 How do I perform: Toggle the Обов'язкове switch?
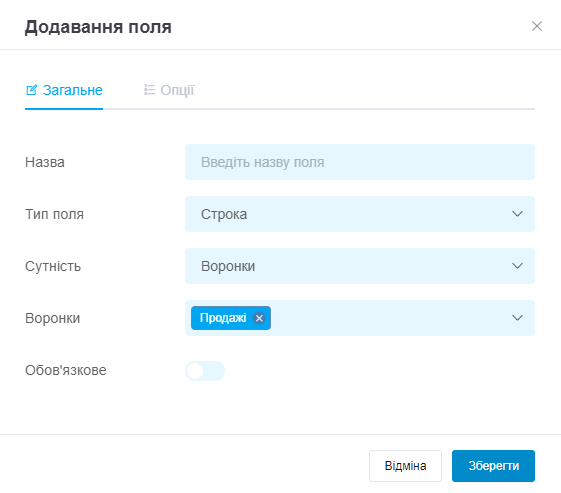(205, 371)
